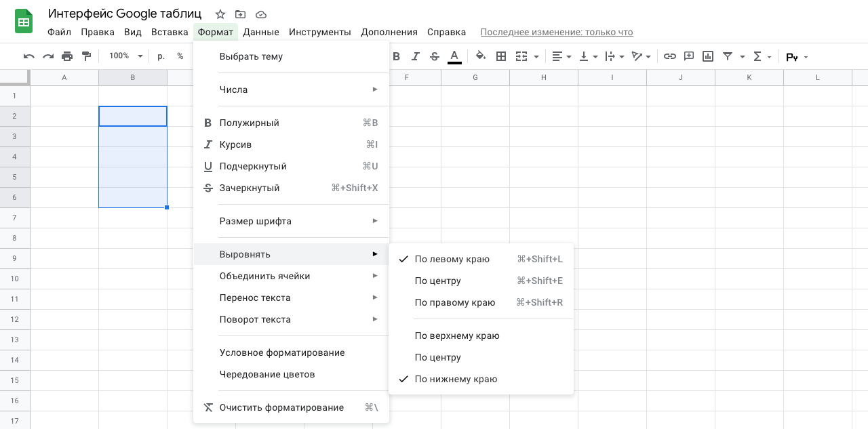Insert a chart using the chart icon
Screen dimensions: 868x429
pos(708,56)
